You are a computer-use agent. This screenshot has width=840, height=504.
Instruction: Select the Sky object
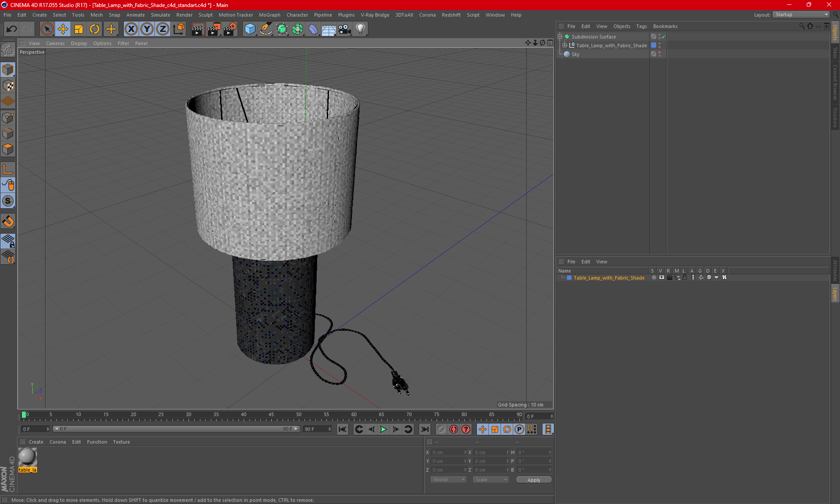click(575, 54)
